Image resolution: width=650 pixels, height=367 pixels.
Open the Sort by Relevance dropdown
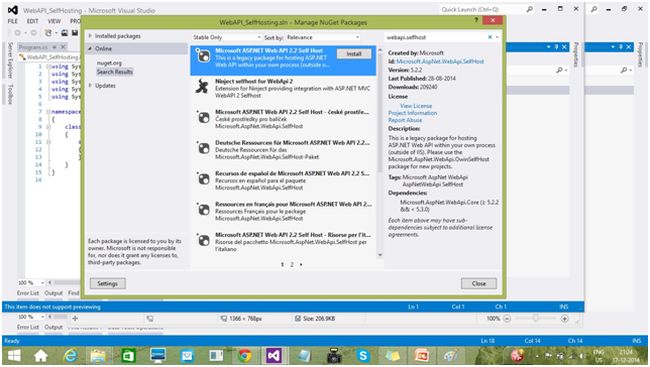coord(323,37)
